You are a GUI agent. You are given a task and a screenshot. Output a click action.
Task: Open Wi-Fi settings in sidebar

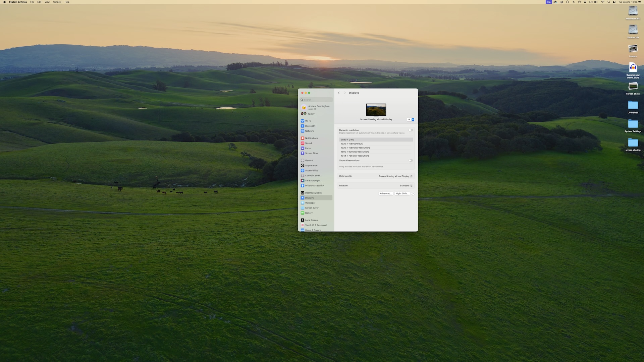308,121
